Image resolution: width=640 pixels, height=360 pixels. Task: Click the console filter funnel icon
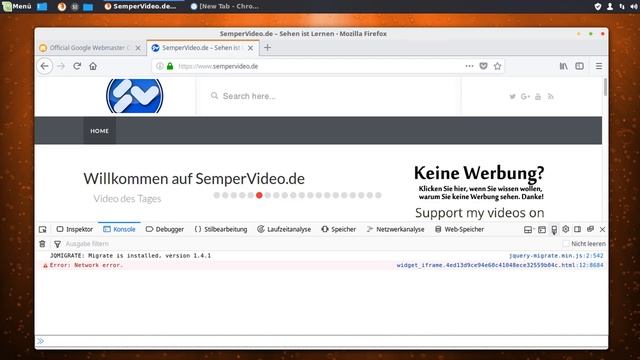pyautogui.click(x=58, y=244)
